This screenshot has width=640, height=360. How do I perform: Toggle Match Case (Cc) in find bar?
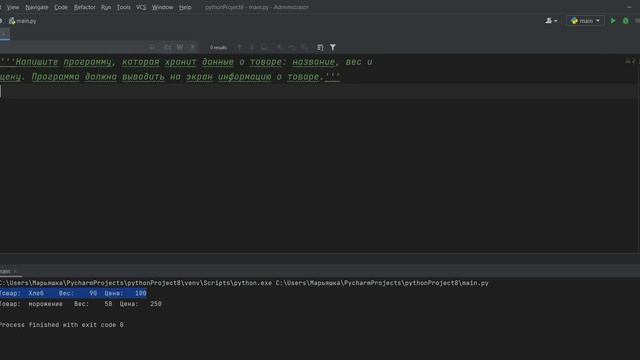click(168, 47)
